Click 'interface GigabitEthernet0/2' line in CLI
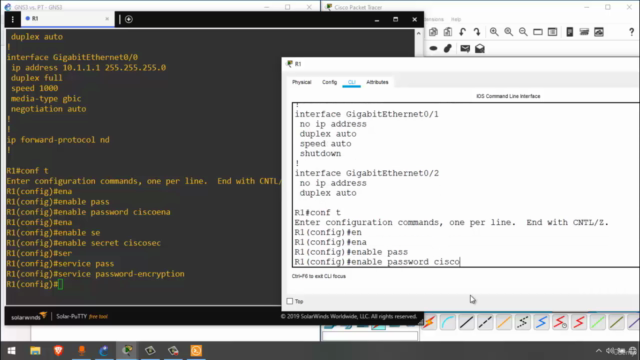Screen dimensions: 640x360 [367, 173]
